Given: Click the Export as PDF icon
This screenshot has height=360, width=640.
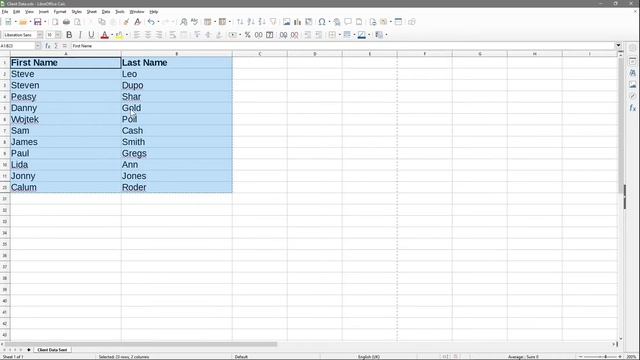Looking at the screenshot, I should coord(55,22).
